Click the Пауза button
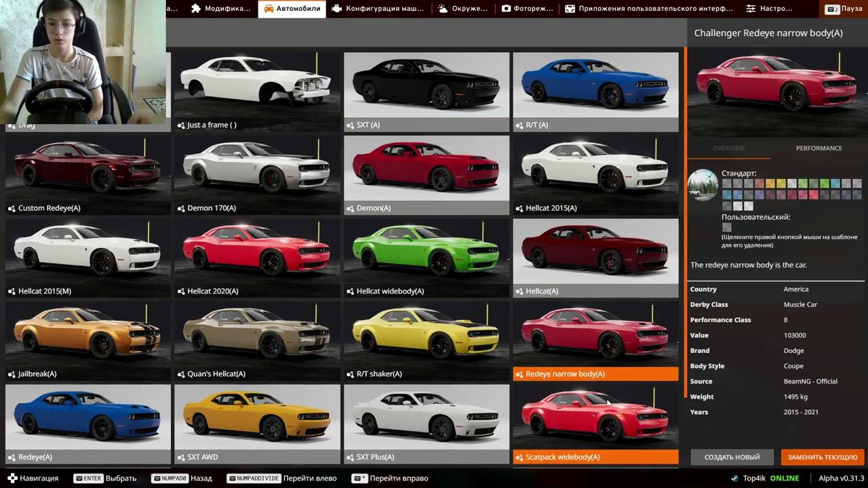Viewport: 868px width, 488px height. pos(844,9)
